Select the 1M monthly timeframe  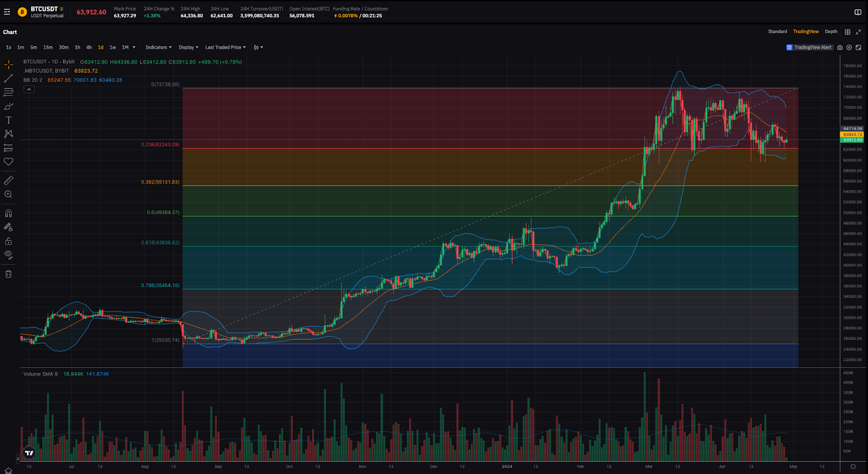[125, 47]
